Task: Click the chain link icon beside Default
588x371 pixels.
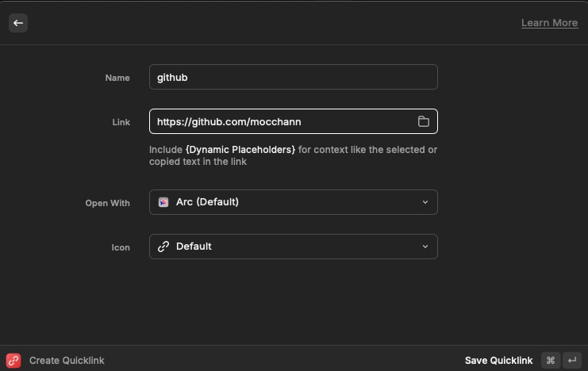Action: (x=163, y=247)
